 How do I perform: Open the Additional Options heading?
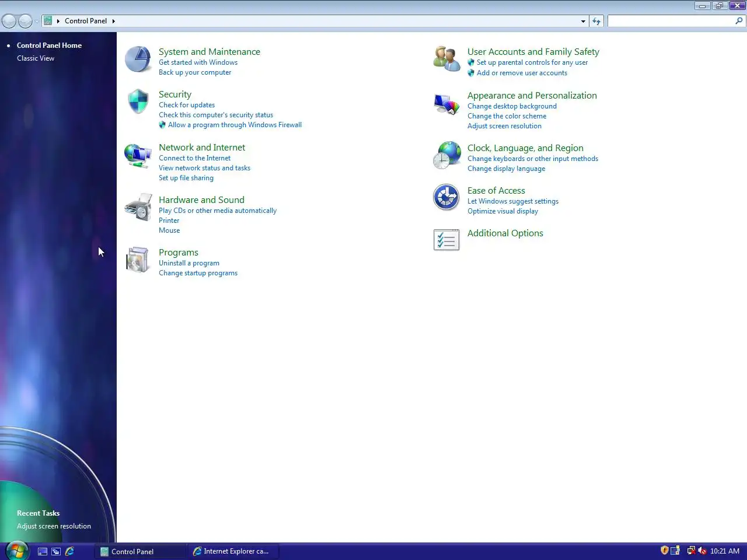[505, 233]
